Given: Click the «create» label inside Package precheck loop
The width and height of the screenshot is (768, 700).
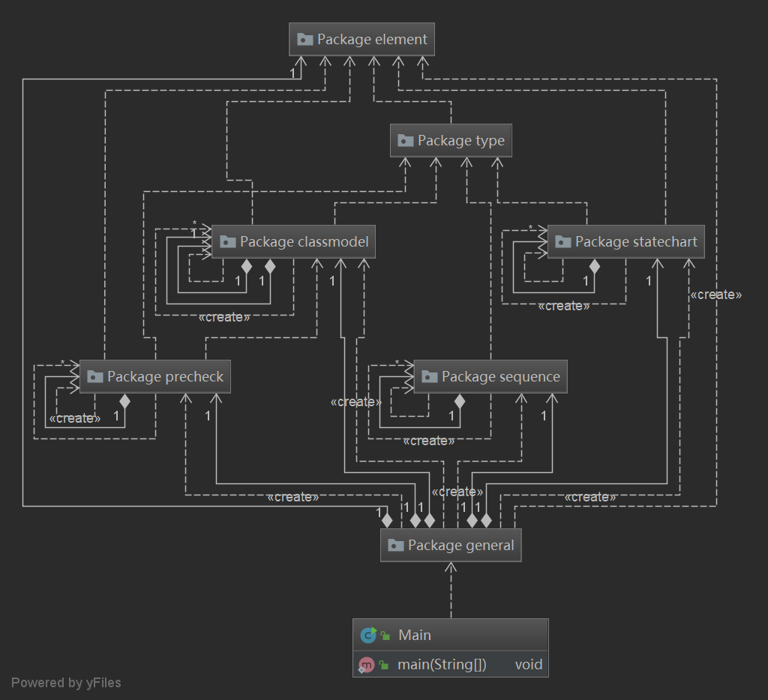Looking at the screenshot, I should point(74,418).
